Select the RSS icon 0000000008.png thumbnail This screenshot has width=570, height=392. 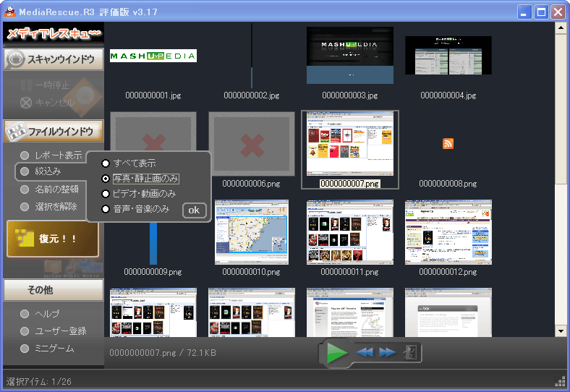click(x=448, y=144)
